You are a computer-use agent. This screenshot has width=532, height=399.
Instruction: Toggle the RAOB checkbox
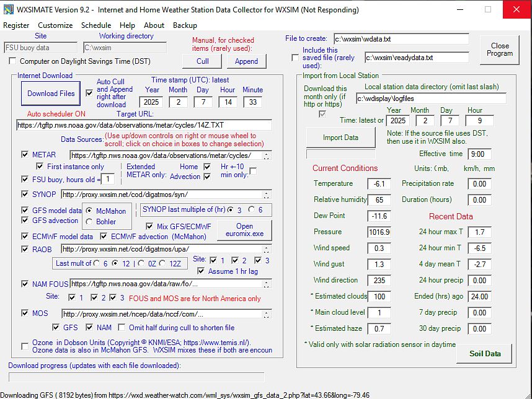tap(25, 249)
